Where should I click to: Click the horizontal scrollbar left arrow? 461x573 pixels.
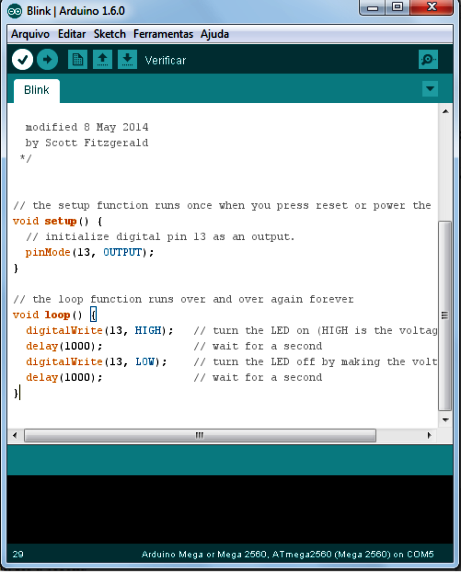[15, 435]
